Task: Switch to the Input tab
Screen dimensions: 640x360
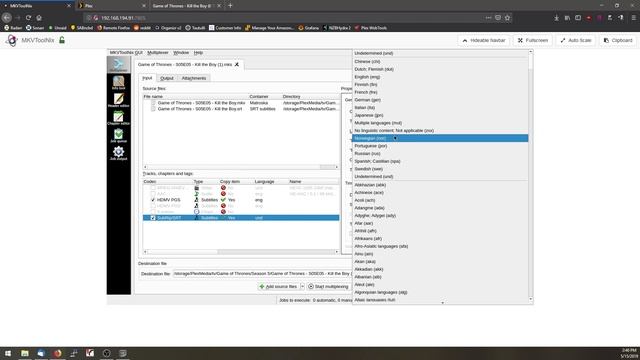Action: coord(147,78)
